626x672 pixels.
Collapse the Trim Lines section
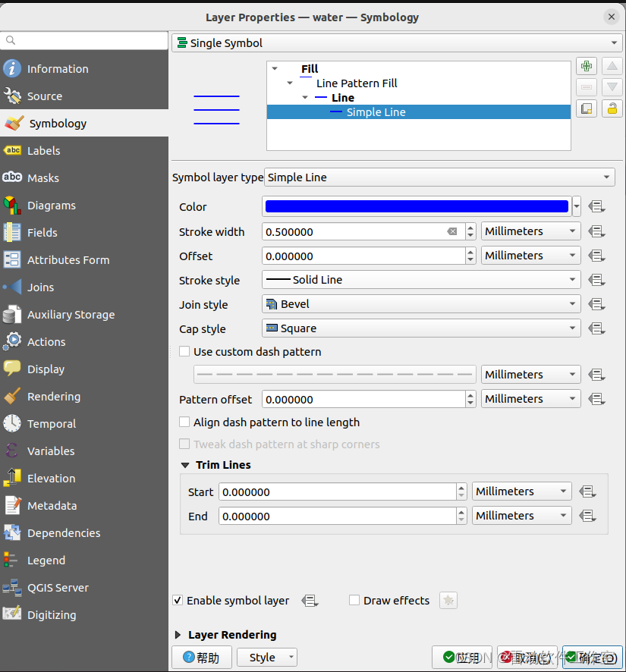pyautogui.click(x=185, y=466)
